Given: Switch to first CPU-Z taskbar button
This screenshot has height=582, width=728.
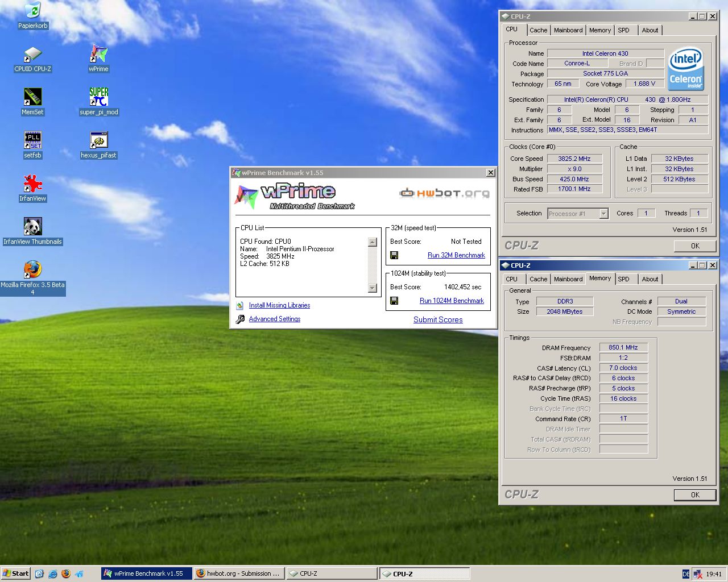Looking at the screenshot, I should click(x=332, y=573).
